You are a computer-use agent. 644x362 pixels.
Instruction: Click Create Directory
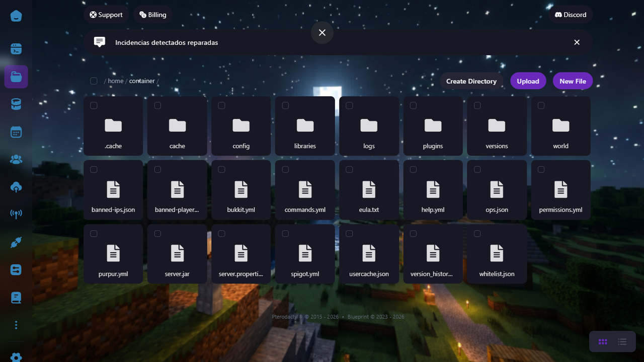pyautogui.click(x=471, y=81)
